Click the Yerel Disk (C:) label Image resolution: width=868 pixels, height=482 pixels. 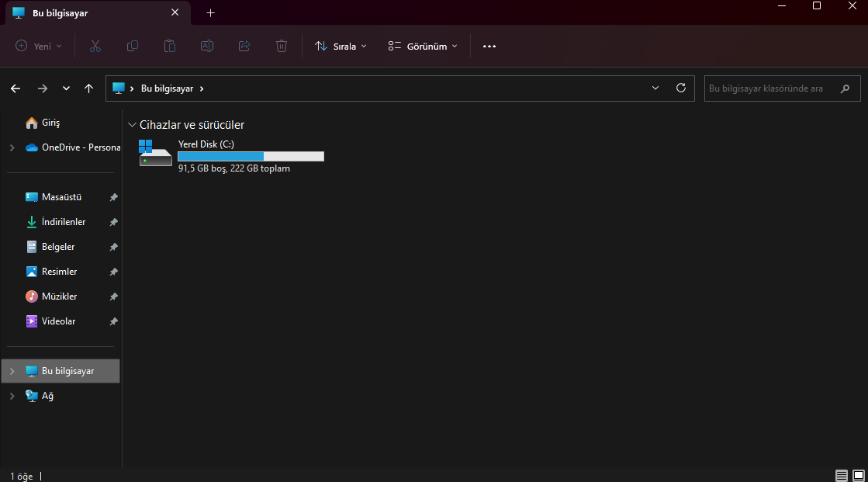(x=206, y=144)
